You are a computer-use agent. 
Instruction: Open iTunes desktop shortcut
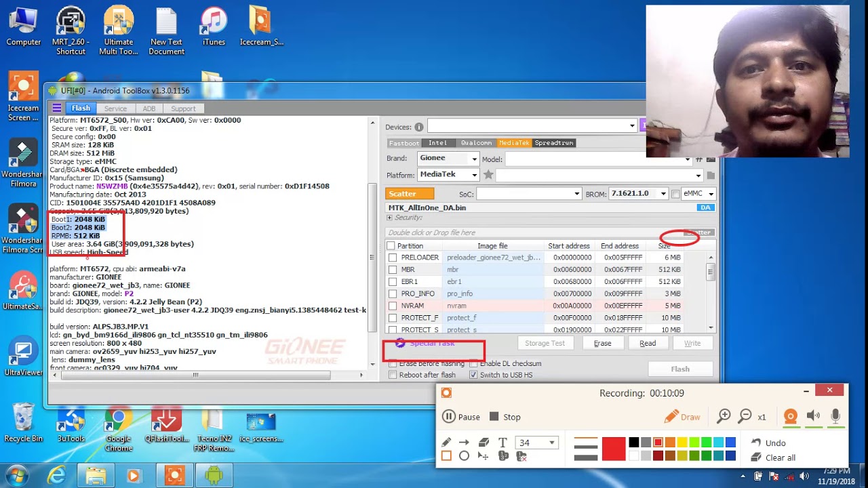214,27
